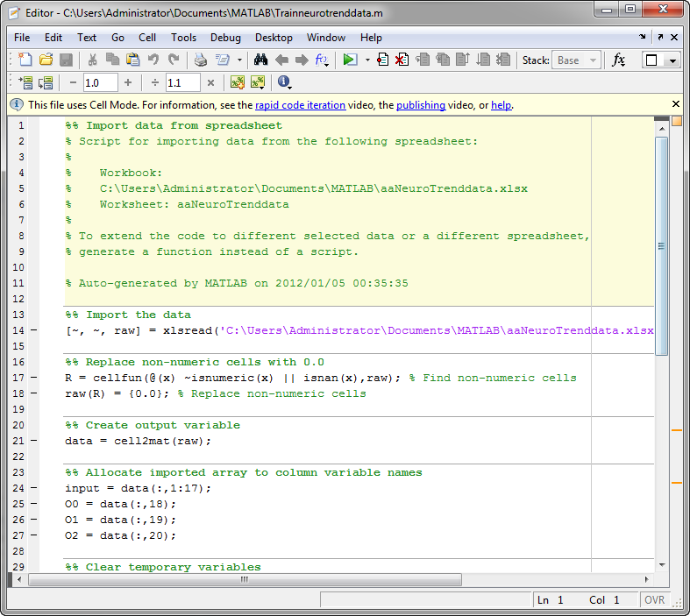Print the file with printer icon
690x616 pixels.
coord(201,60)
